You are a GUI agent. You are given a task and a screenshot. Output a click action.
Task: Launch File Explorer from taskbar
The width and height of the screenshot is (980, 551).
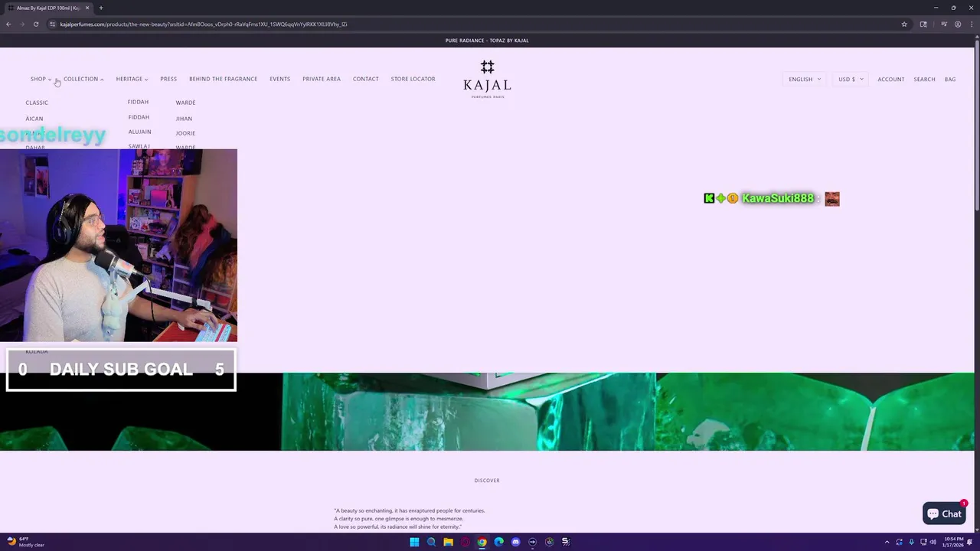[x=448, y=542]
